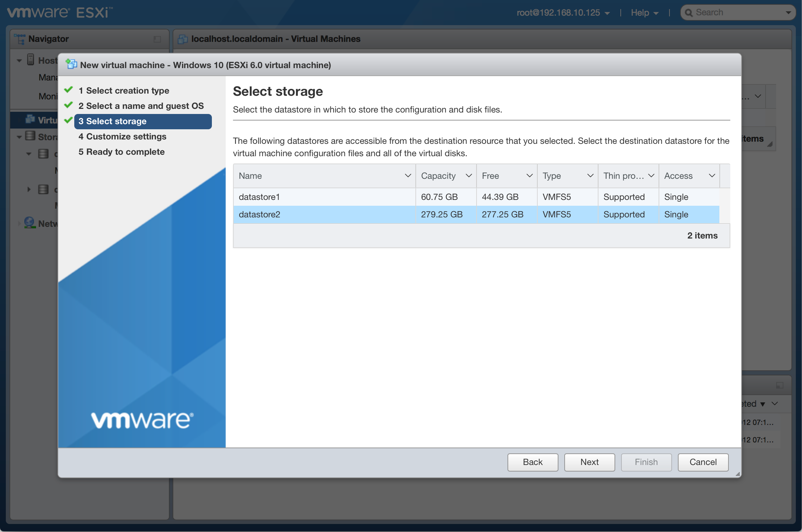This screenshot has height=532, width=802.
Task: Click the VMware ESXi logo
Action: (60, 12)
